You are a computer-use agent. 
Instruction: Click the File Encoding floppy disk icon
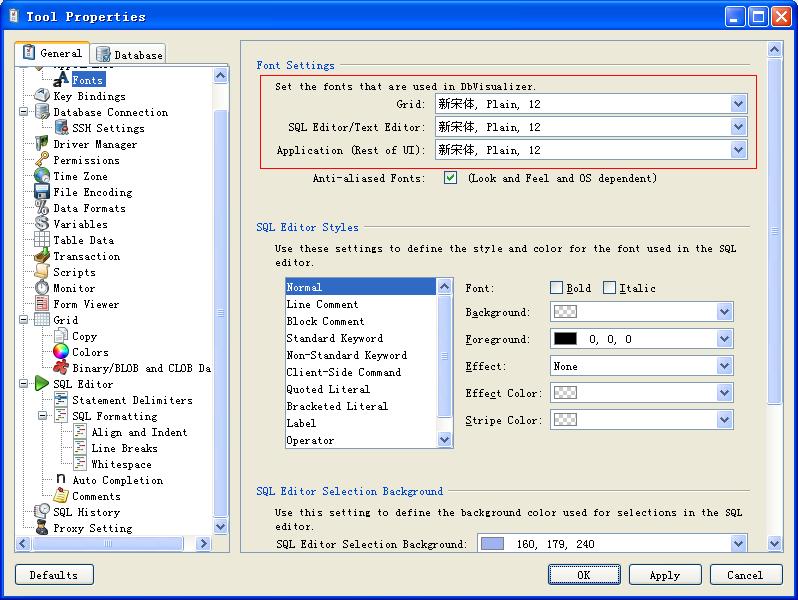click(42, 192)
